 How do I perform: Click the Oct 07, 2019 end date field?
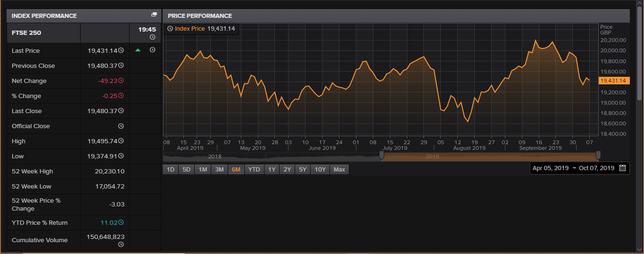[596, 168]
